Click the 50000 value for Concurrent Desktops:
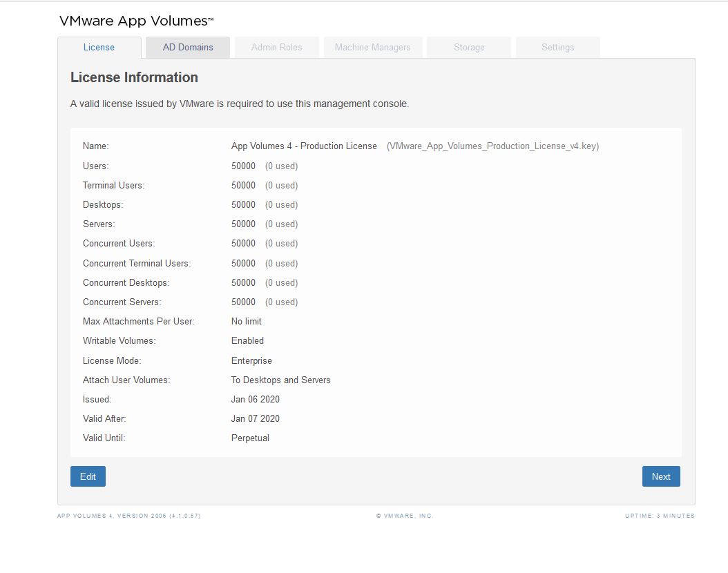This screenshot has height=573, width=728. click(243, 283)
